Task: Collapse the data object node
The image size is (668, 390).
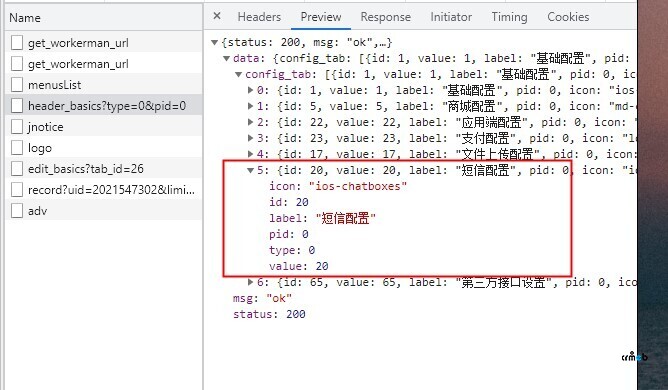Action: pyautogui.click(x=227, y=58)
